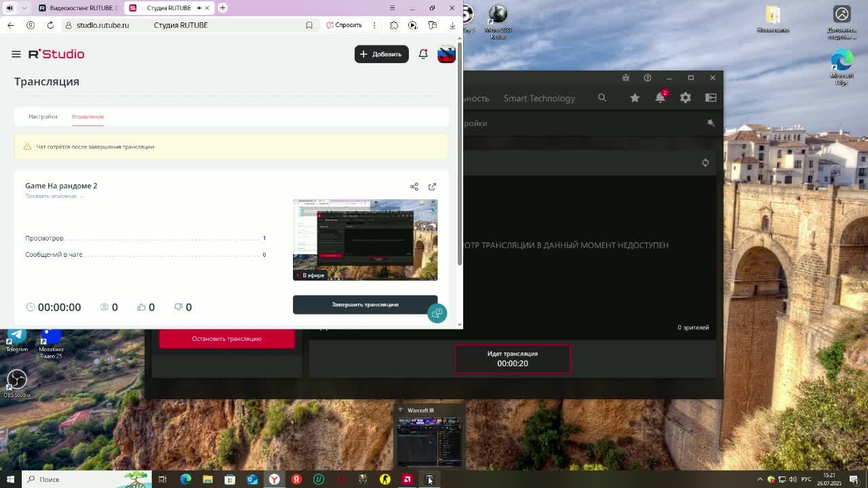Image resolution: width=868 pixels, height=488 pixels.
Task: Click the Добавить button in RUTUBE Studio
Action: (381, 54)
